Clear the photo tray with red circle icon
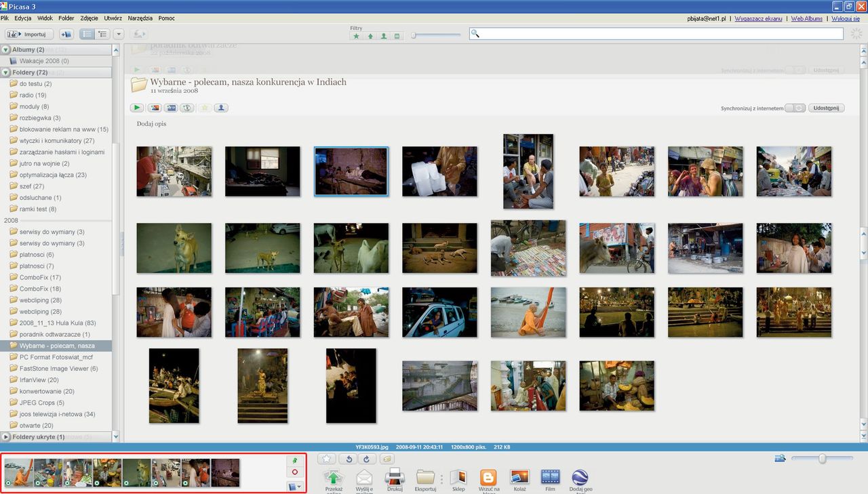The image size is (868, 494). click(294, 472)
